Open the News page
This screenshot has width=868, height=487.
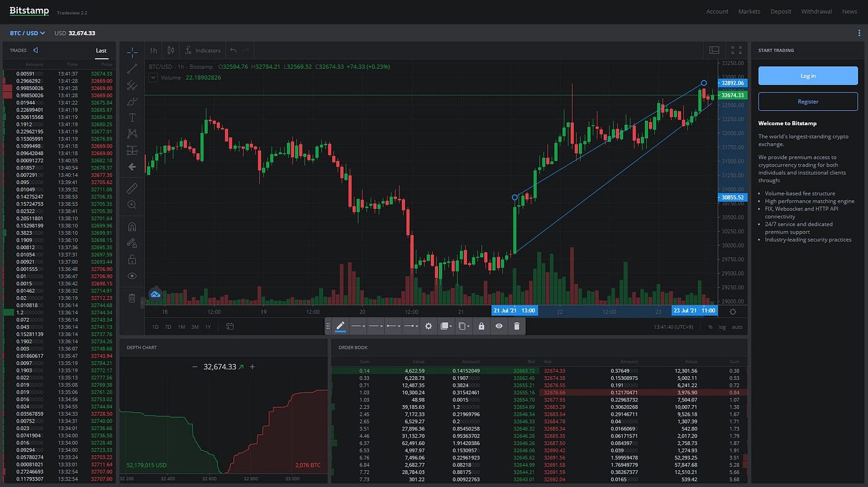pos(849,12)
